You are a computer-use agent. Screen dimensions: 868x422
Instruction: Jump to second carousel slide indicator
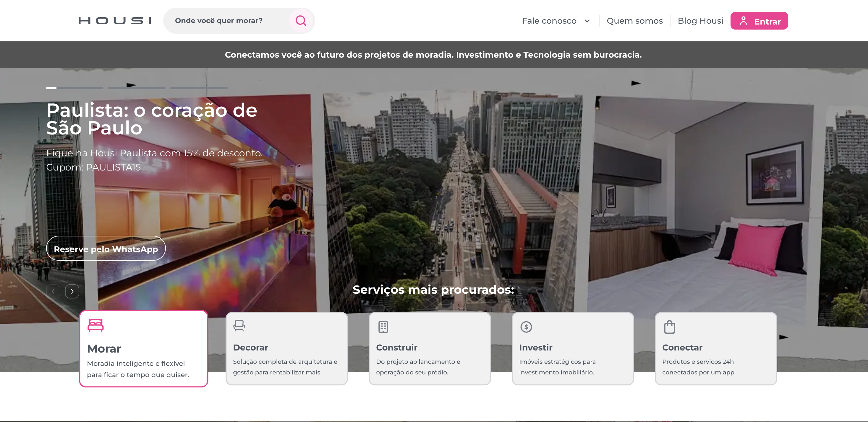coord(137,88)
